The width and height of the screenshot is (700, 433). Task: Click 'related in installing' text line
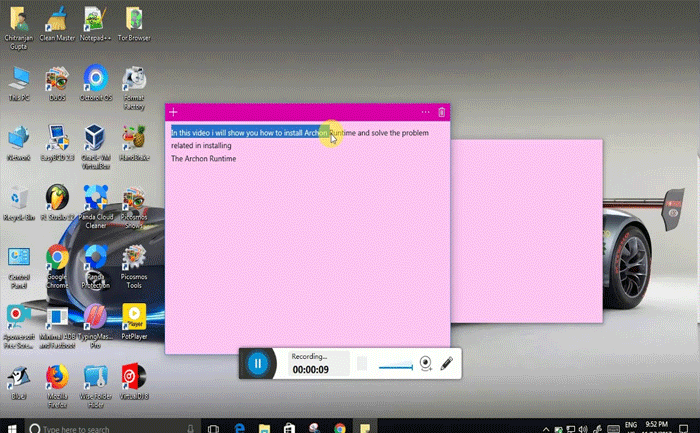tap(201, 146)
